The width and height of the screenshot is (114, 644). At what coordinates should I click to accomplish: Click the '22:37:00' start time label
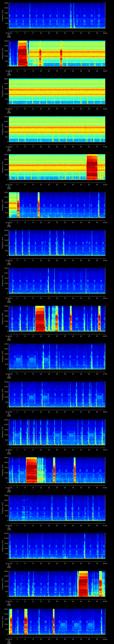point(9,33)
